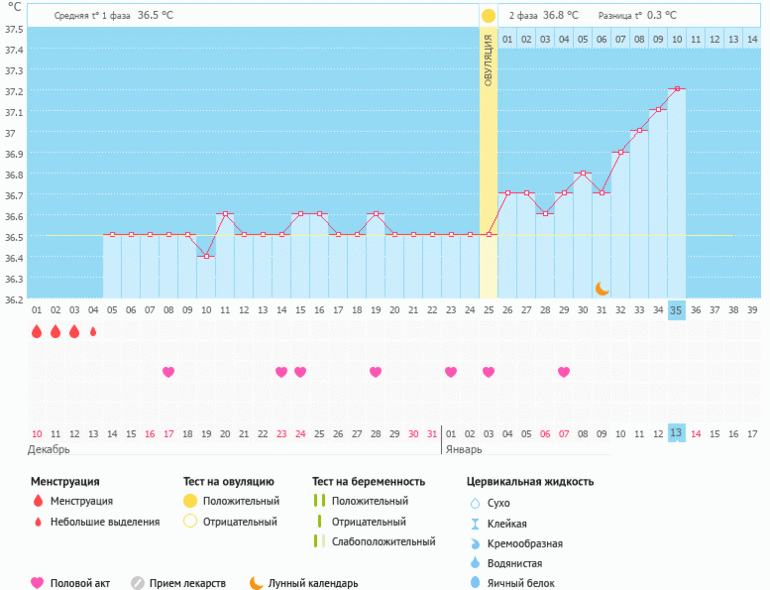This screenshot has width=770, height=590.
Task: Click the menstruation drop on cycle day 01
Action: tap(37, 332)
